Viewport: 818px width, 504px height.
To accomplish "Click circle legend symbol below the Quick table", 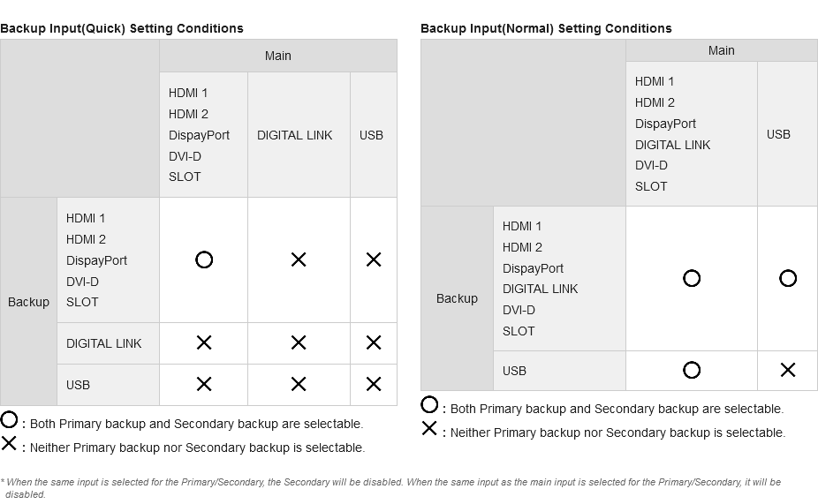I will (9, 420).
